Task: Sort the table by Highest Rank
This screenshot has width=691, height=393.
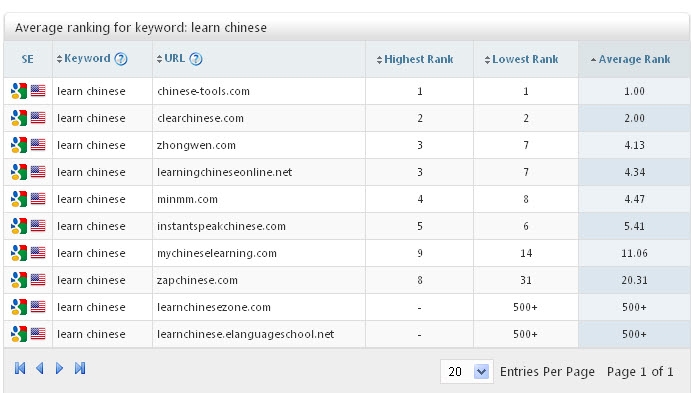Action: (x=415, y=59)
